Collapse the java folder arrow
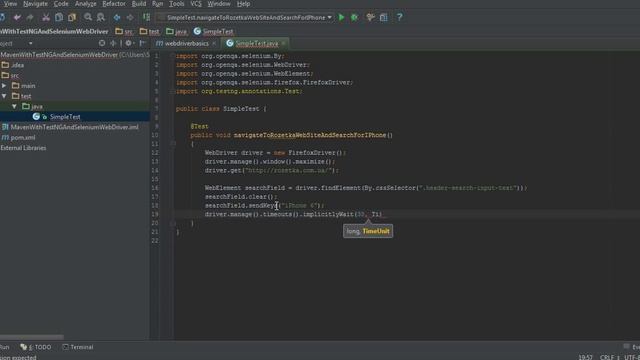 click(14, 106)
